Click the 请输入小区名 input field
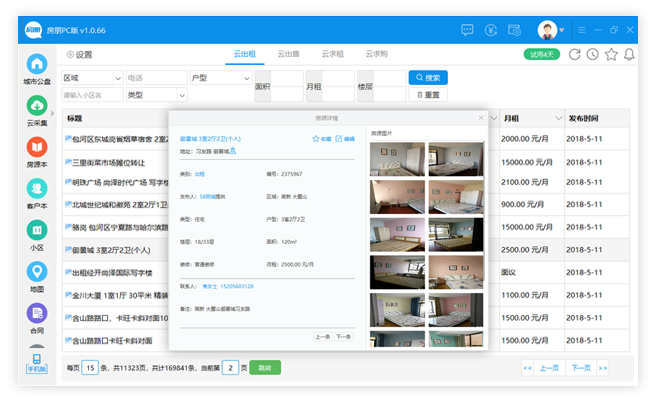The height and width of the screenshot is (405, 654). (x=91, y=95)
